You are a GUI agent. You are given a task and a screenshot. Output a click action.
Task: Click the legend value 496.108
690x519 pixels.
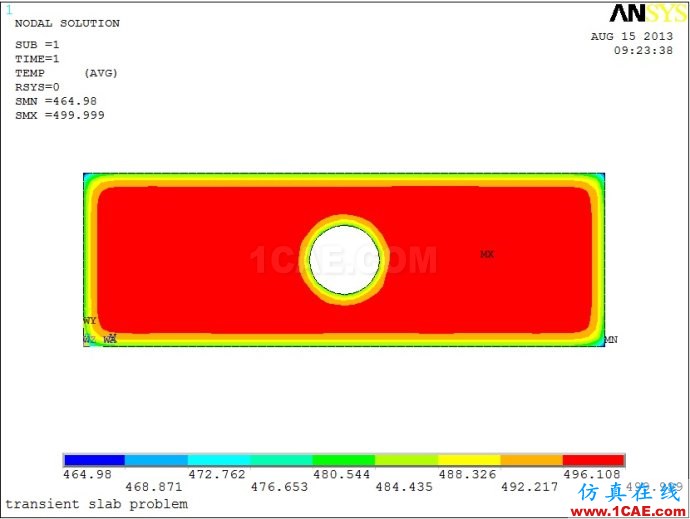(592, 474)
